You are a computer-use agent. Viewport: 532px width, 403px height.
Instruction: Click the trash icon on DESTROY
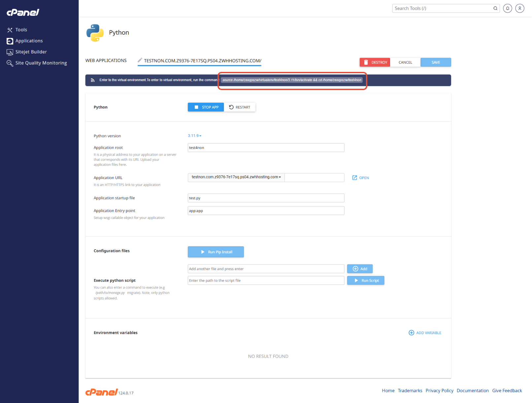pyautogui.click(x=366, y=62)
